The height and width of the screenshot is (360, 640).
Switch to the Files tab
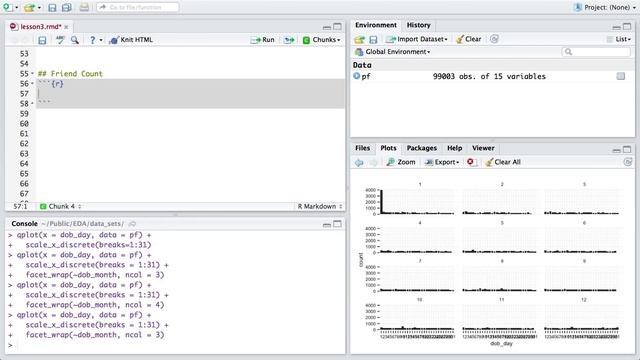362,148
